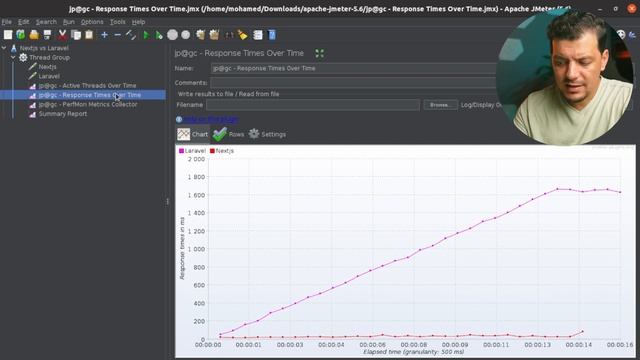Select jp@gc - Active Threads Over Time
This screenshot has height=360, width=640.
click(x=87, y=86)
